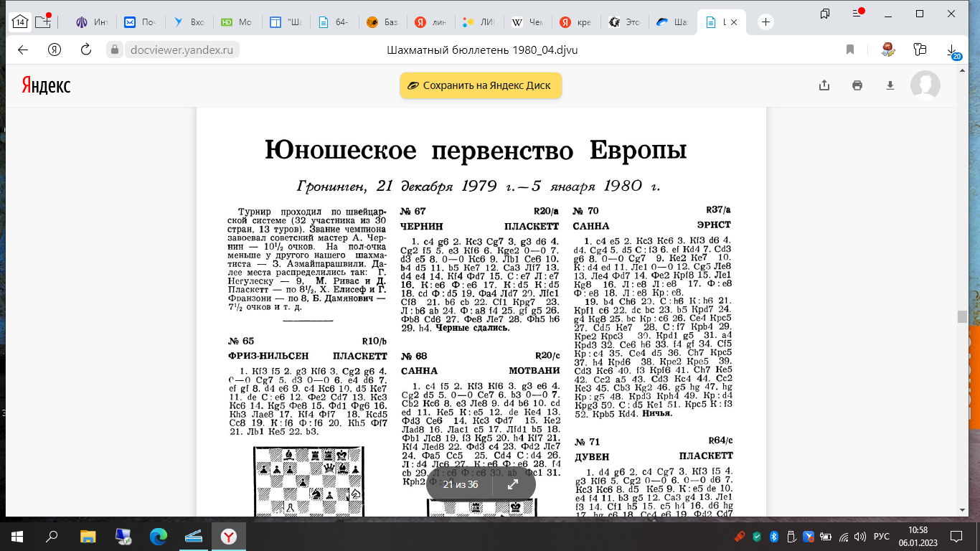Switch to the "ЛИГ" tab
Screen dimensions: 980x551
479,22
